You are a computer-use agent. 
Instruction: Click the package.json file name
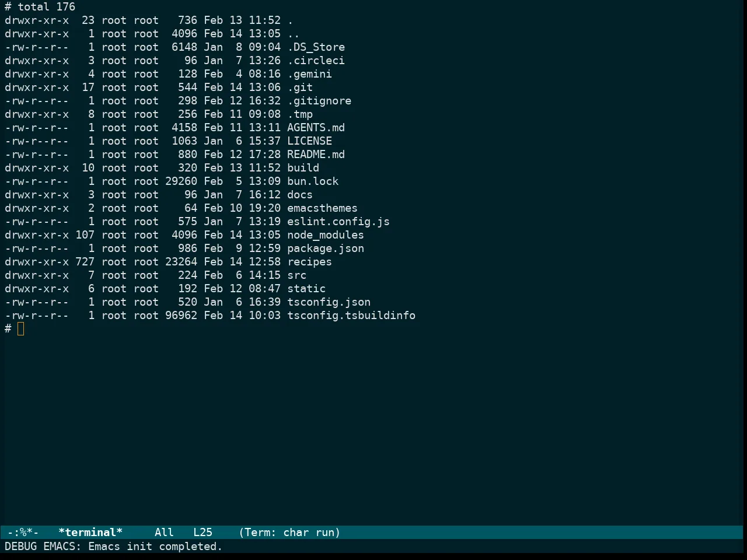[326, 249]
